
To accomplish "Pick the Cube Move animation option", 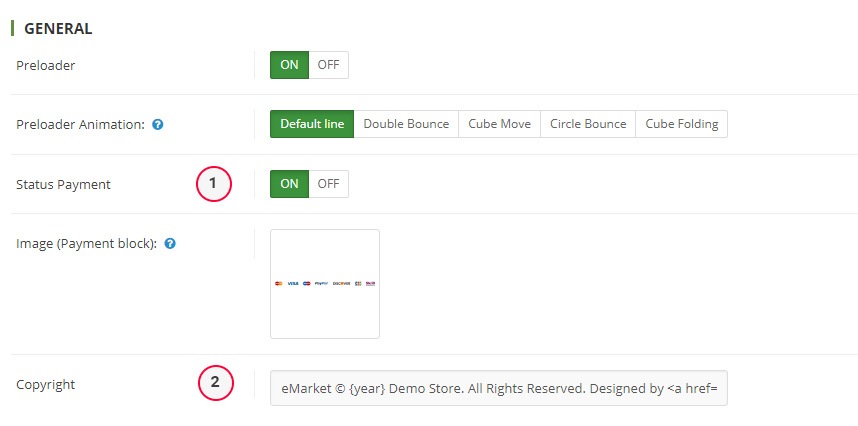I will [499, 124].
